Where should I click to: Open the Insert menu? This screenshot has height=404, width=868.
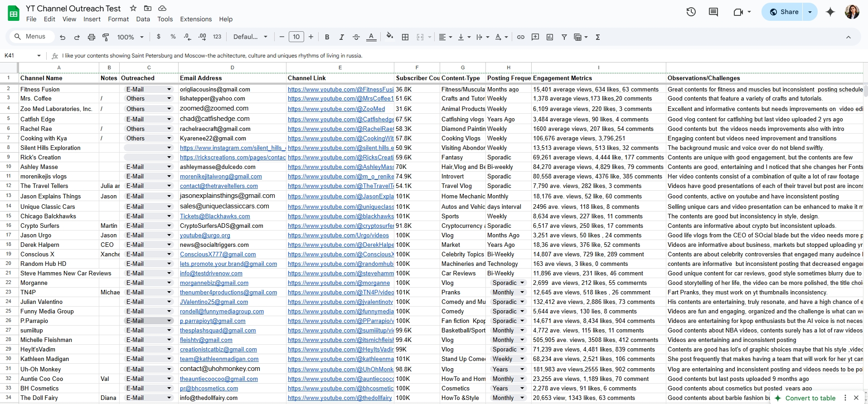[x=92, y=19]
